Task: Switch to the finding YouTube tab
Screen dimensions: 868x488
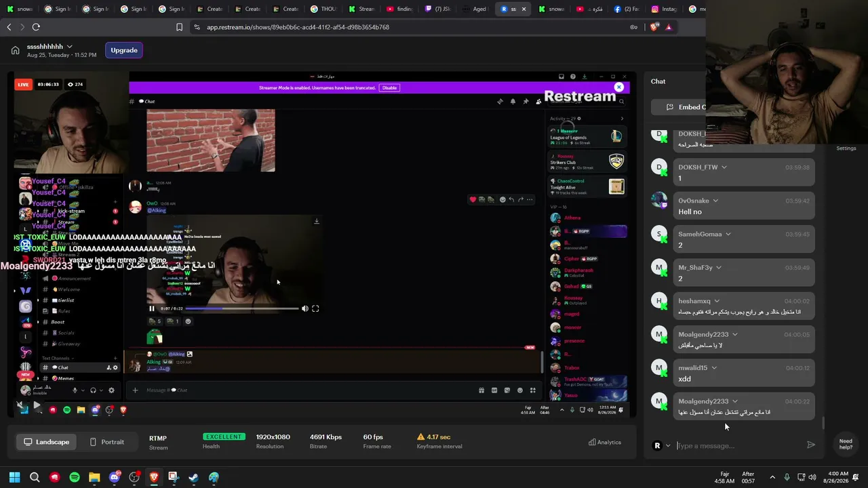Action: (399, 9)
